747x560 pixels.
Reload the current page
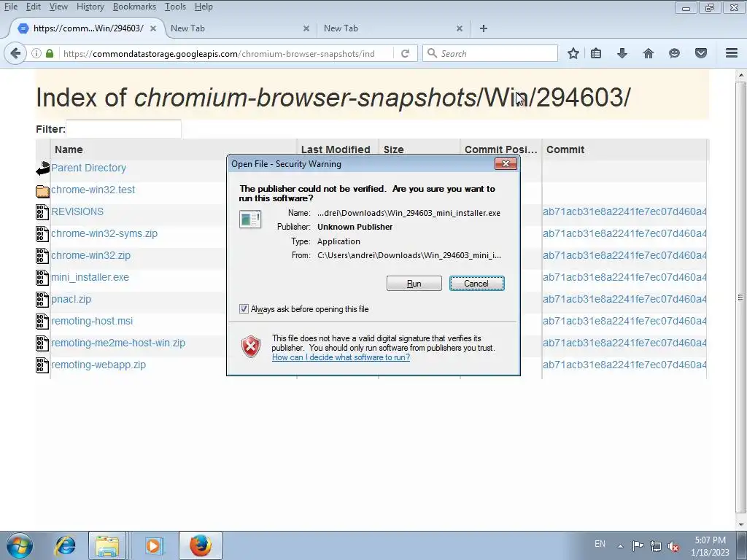click(x=406, y=53)
